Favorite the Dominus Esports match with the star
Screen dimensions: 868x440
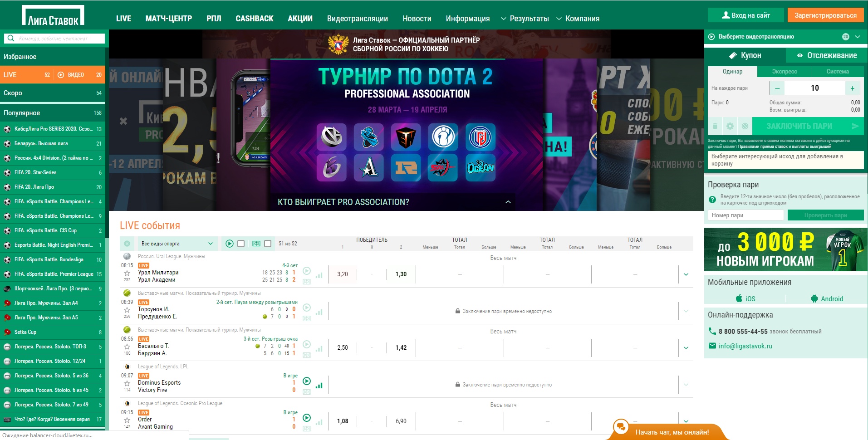tap(127, 383)
